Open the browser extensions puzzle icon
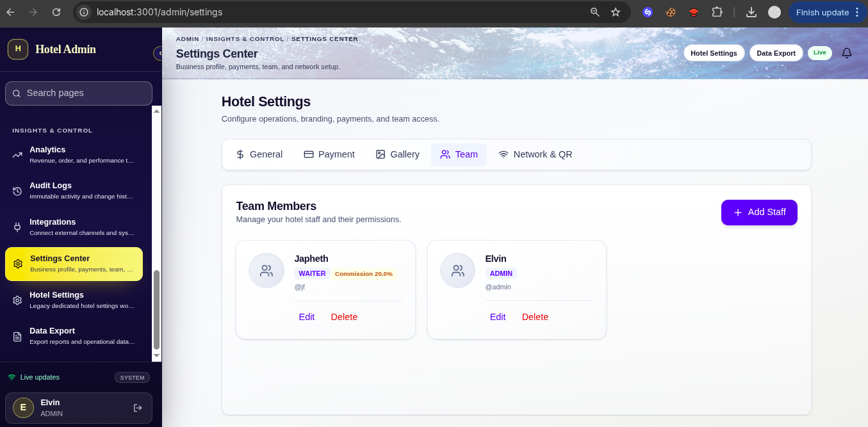868x427 pixels. pos(717,12)
